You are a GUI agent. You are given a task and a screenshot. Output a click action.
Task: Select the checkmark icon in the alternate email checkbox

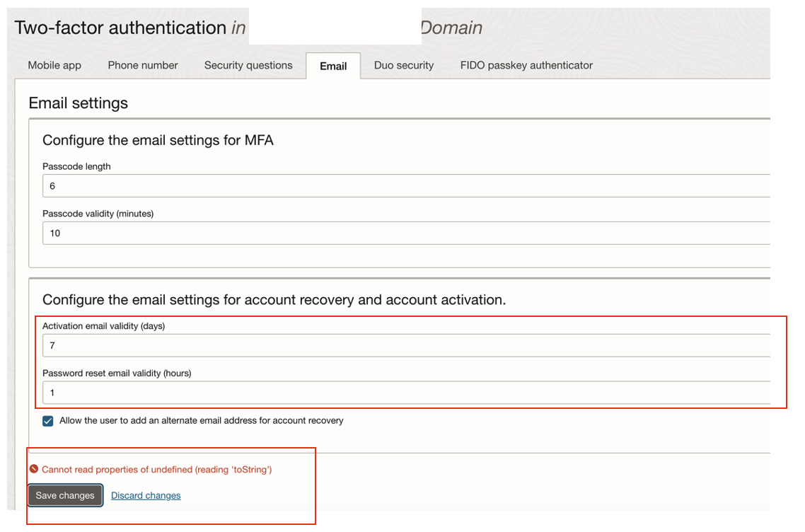pyautogui.click(x=47, y=420)
